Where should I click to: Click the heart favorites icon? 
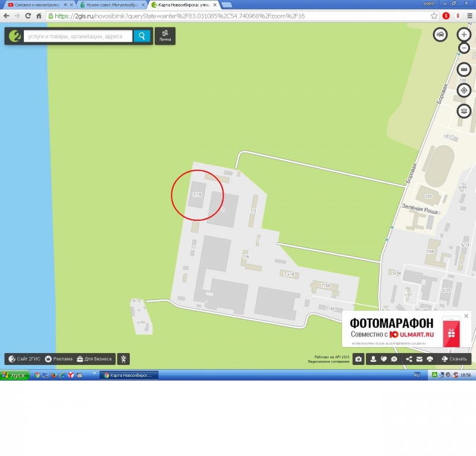click(384, 359)
